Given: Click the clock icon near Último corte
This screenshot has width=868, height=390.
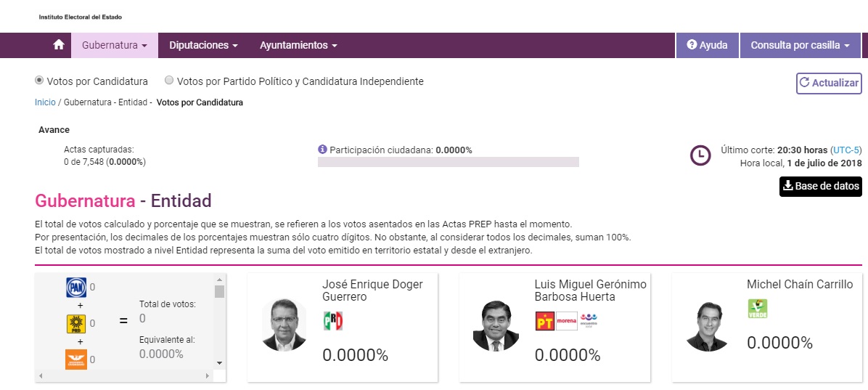Looking at the screenshot, I should point(700,155).
